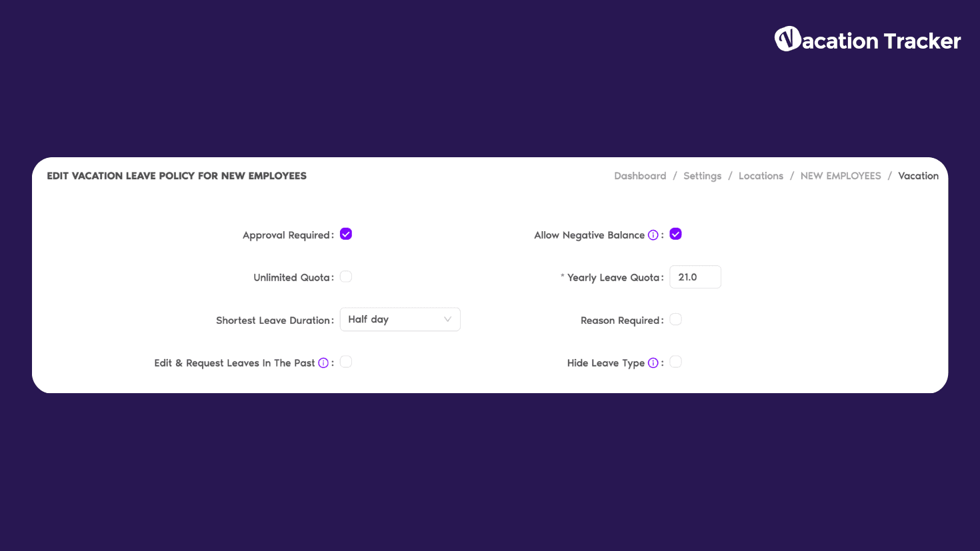Check the Hide Leave Type checkbox
Image resolution: width=980 pixels, height=551 pixels.
(675, 362)
